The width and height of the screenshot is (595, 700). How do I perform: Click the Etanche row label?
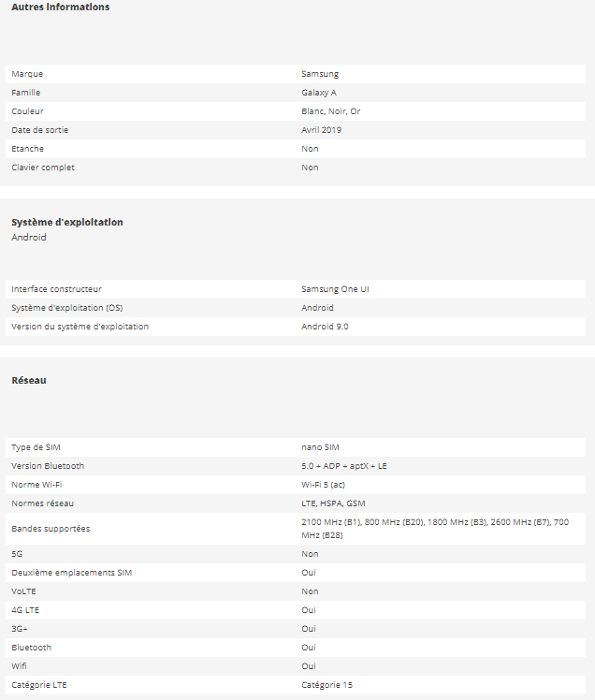(27, 149)
